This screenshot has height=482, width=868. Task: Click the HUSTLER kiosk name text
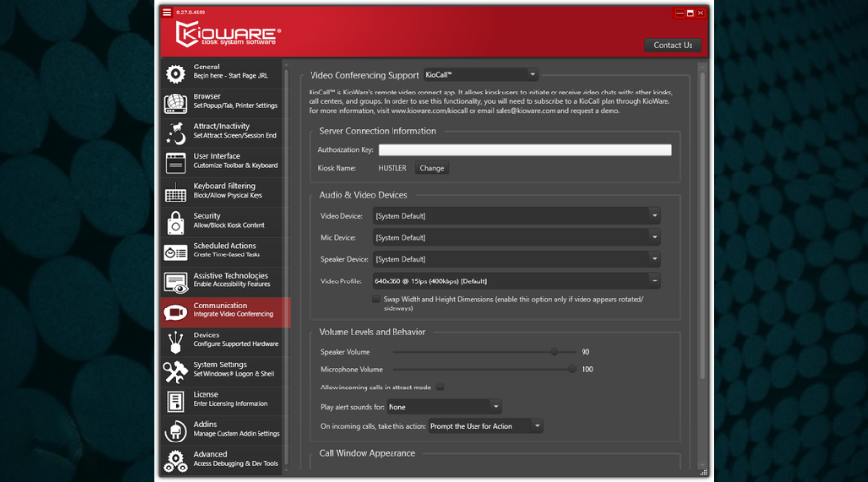coord(392,168)
